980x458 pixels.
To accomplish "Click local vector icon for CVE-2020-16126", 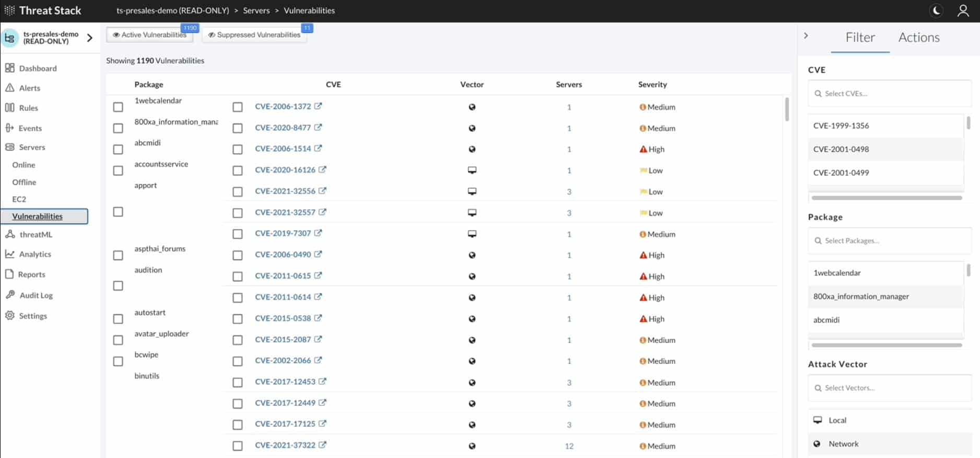I will pyautogui.click(x=472, y=170).
